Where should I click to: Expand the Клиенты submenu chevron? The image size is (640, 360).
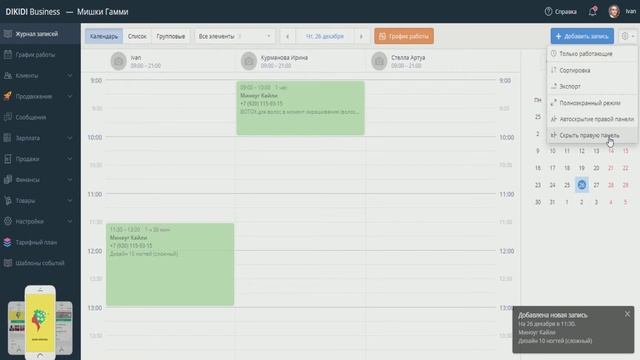click(x=70, y=76)
